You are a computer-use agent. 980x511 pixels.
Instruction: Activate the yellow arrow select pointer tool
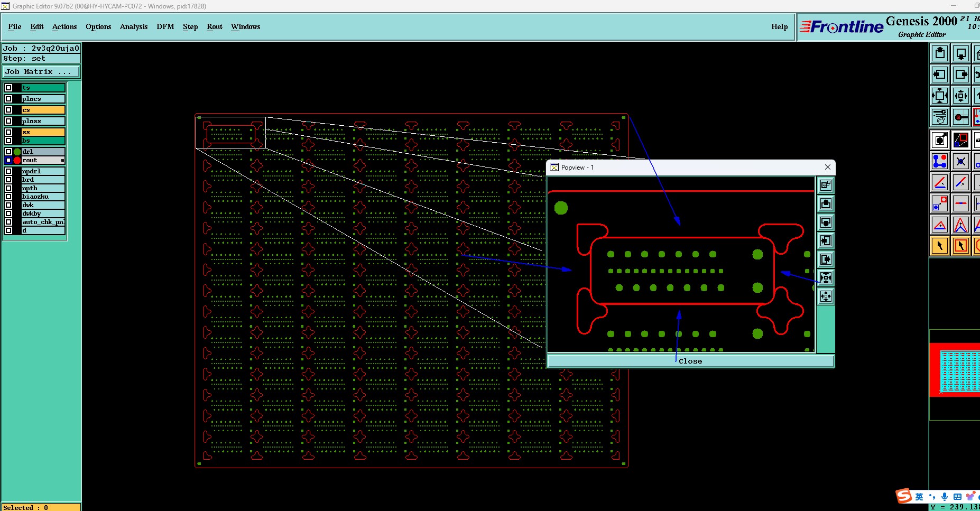pyautogui.click(x=940, y=246)
